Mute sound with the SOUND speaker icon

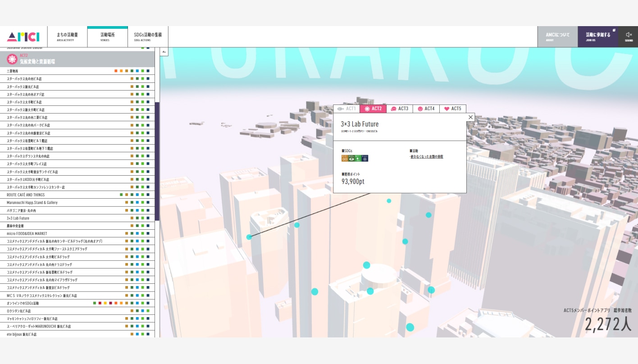click(629, 34)
